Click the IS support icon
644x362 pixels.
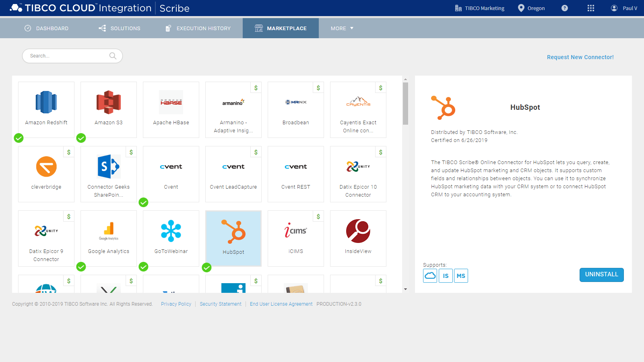[446, 276]
